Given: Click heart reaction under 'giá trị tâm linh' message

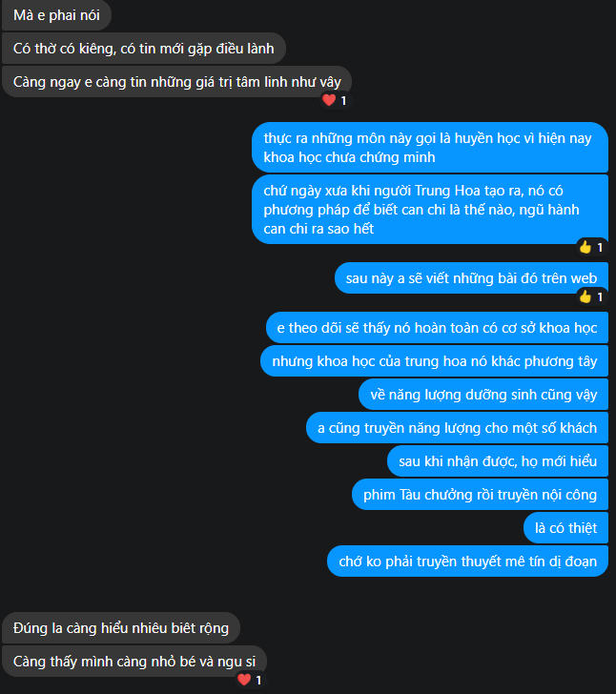Looking at the screenshot, I should (x=335, y=100).
